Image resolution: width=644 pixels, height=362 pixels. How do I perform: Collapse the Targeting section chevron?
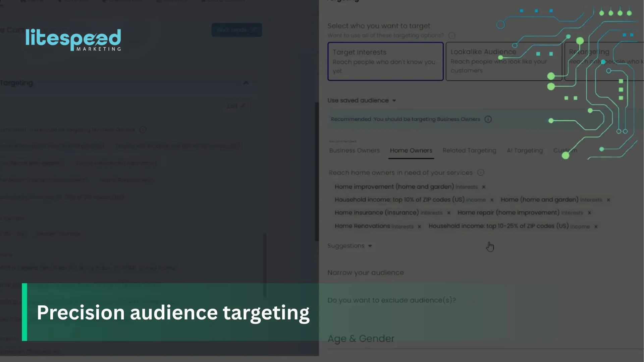click(x=246, y=83)
